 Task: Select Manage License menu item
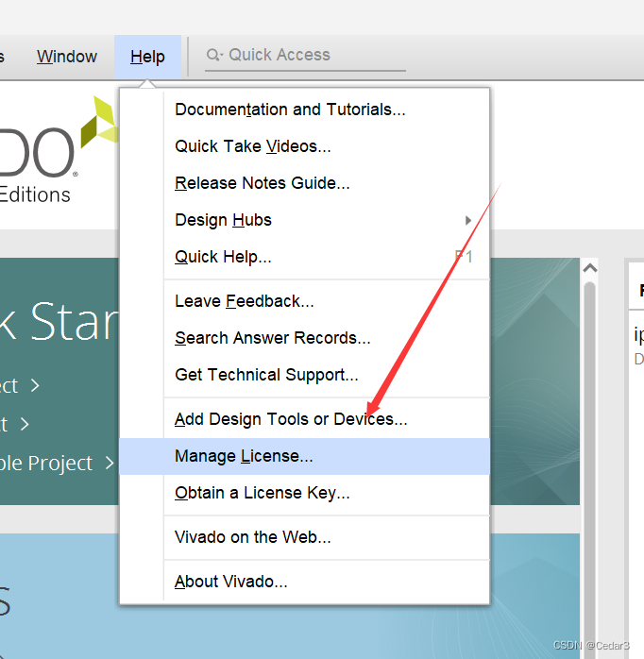pyautogui.click(x=305, y=456)
